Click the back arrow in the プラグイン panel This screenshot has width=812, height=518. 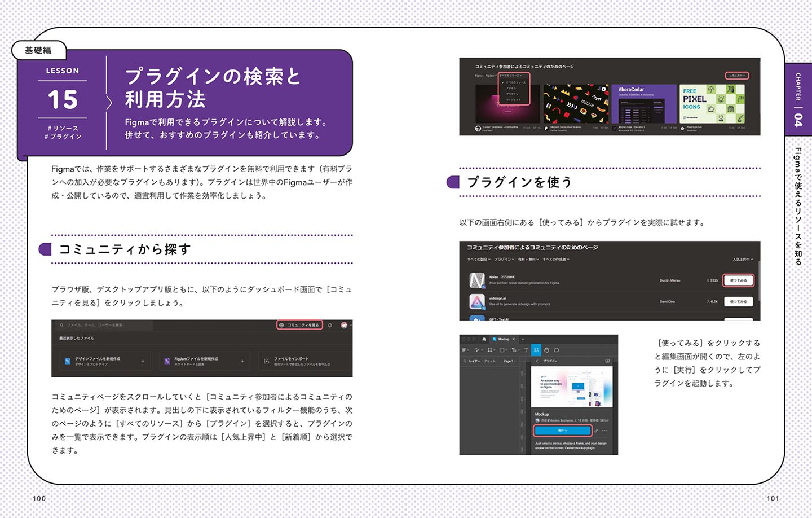537,361
